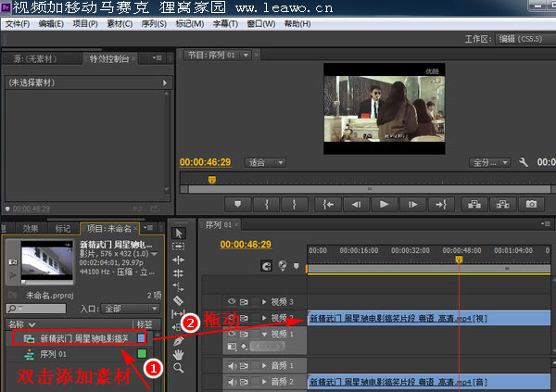Open 节目:序列 01 tab dropdown arrow
Screen dimensions: 556x392
pyautogui.click(x=246, y=55)
